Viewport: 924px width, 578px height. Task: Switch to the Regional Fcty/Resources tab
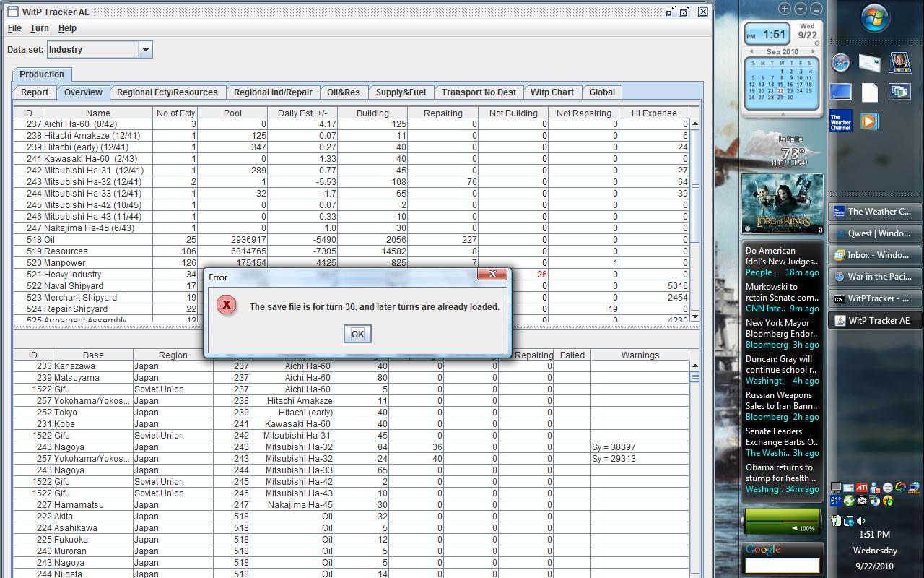pyautogui.click(x=167, y=92)
